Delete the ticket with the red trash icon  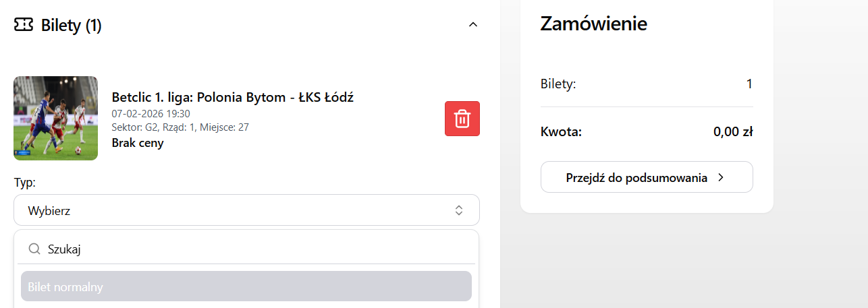click(462, 119)
